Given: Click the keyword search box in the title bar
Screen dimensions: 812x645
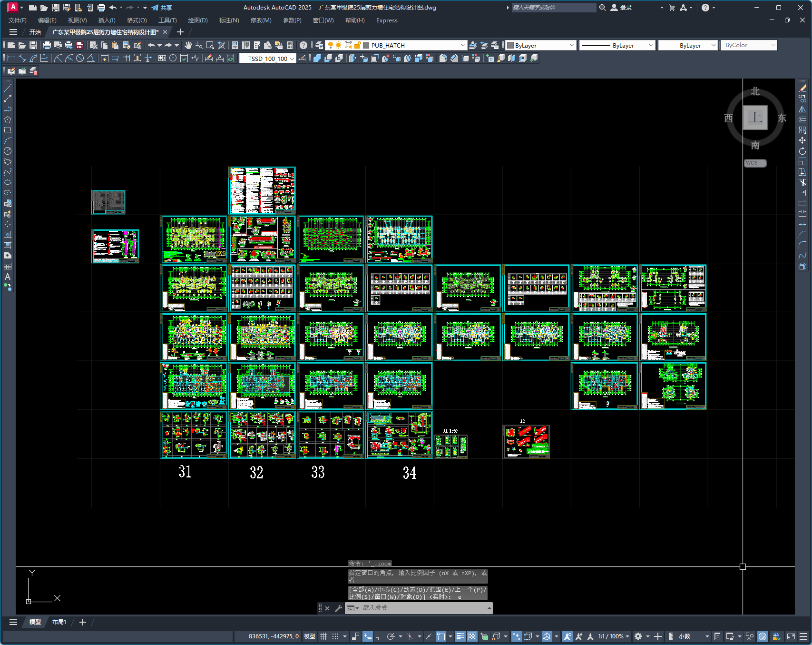Looking at the screenshot, I should click(554, 8).
